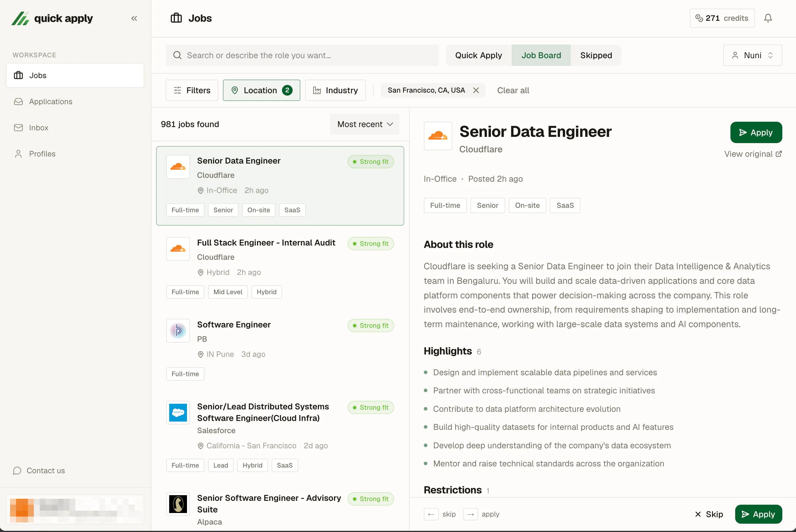Click the Strong fit badge on Senior Data Engineer
Screen dimensions: 796x532
pos(371,162)
